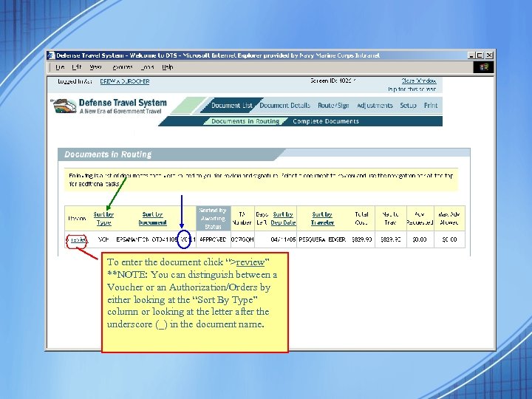
Task: Open Help for this screen link
Action: [412, 89]
